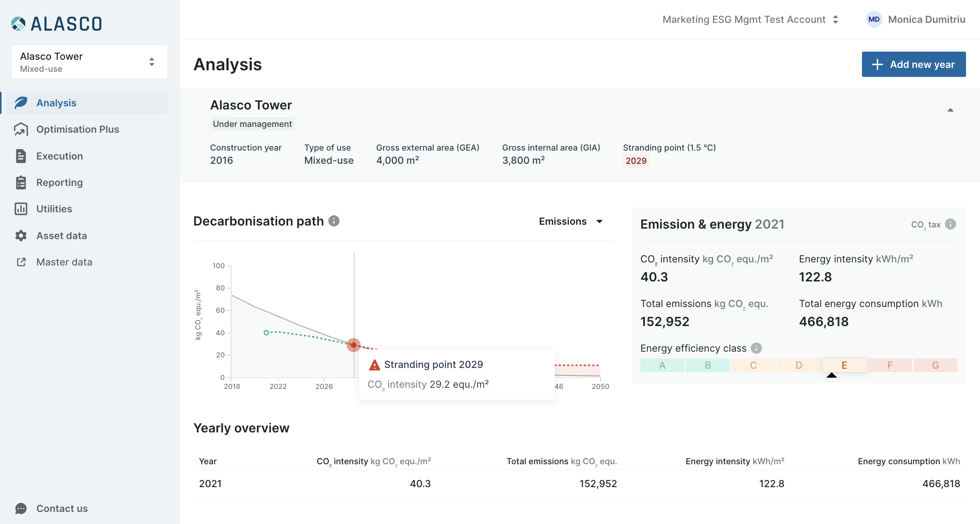The height and width of the screenshot is (524, 980).
Task: Click the Energy efficiency class info icon
Action: [756, 348]
